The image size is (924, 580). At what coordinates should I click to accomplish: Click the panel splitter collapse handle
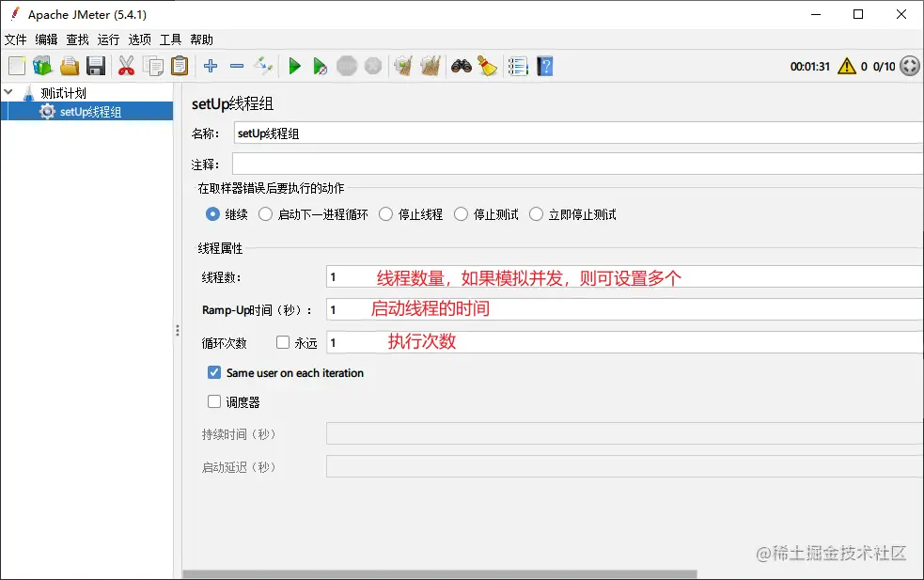[178, 330]
